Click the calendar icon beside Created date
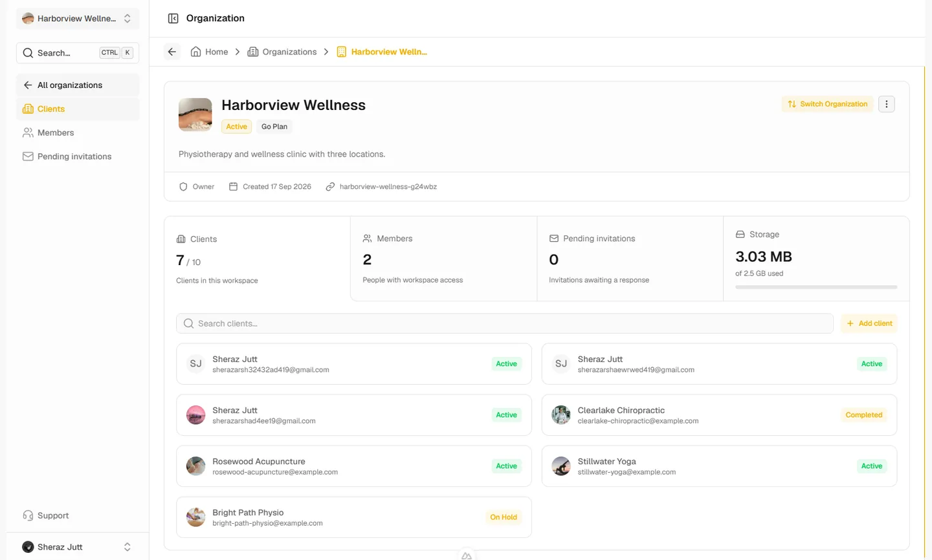 pyautogui.click(x=233, y=186)
